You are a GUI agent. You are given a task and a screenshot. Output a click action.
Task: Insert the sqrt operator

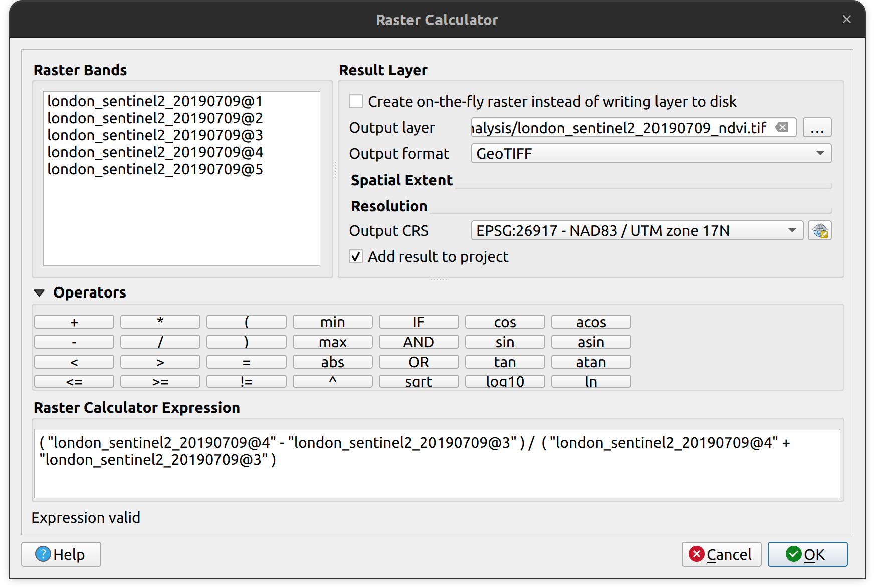pos(418,381)
